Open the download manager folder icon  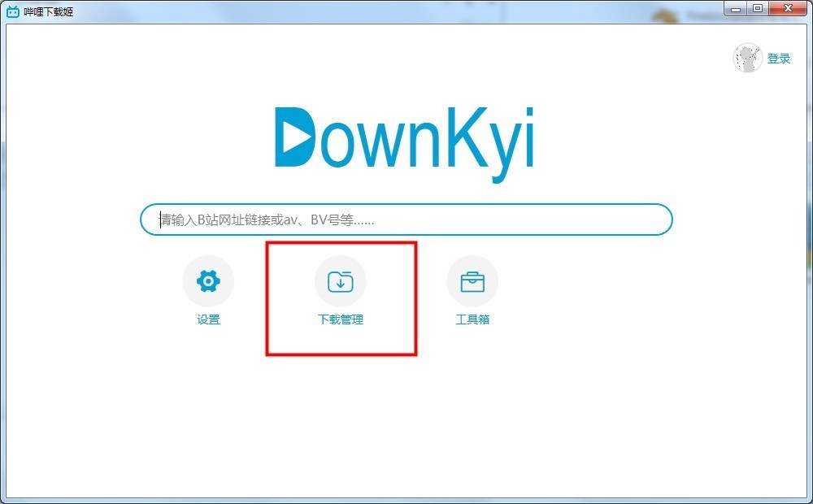point(340,281)
